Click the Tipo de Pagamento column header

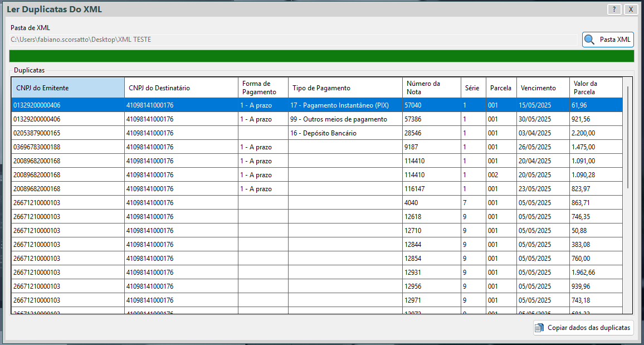[345, 88]
